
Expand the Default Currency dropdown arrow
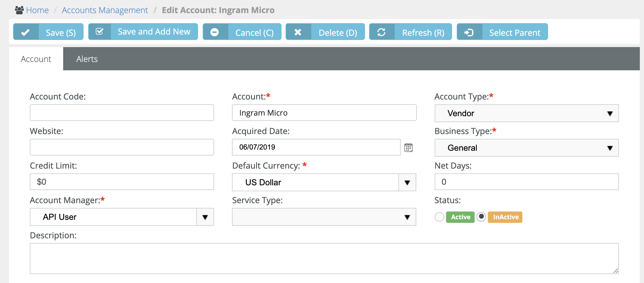(407, 182)
